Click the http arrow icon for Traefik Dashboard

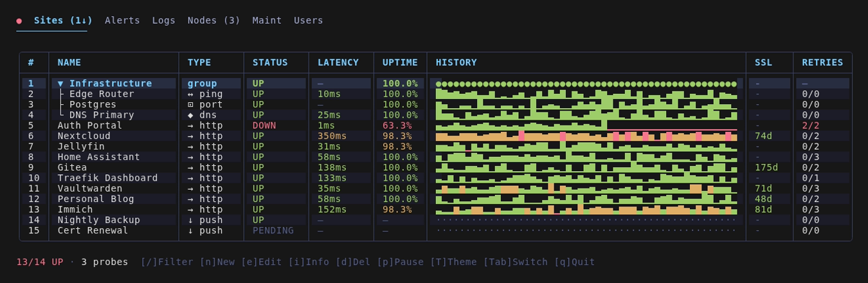click(x=190, y=178)
